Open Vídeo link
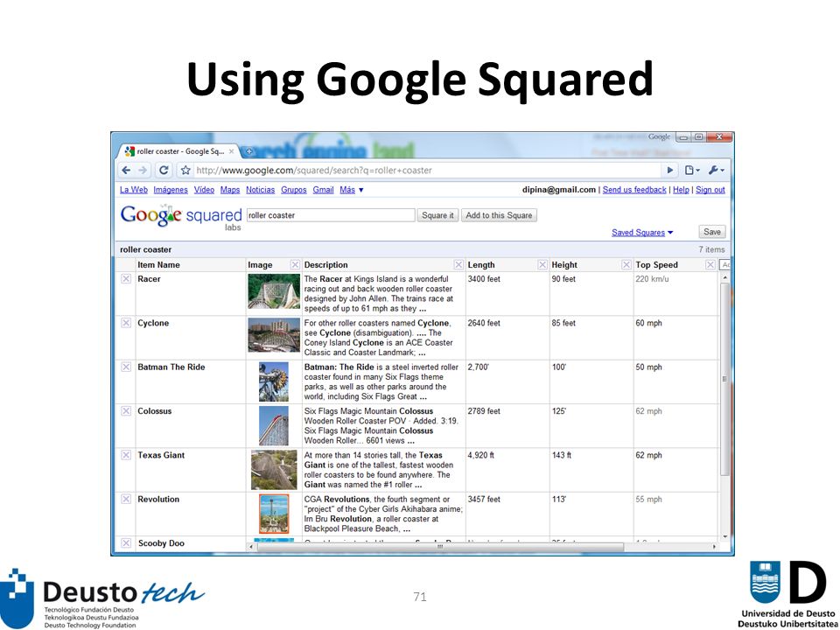This screenshot has width=840, height=630. [x=204, y=190]
